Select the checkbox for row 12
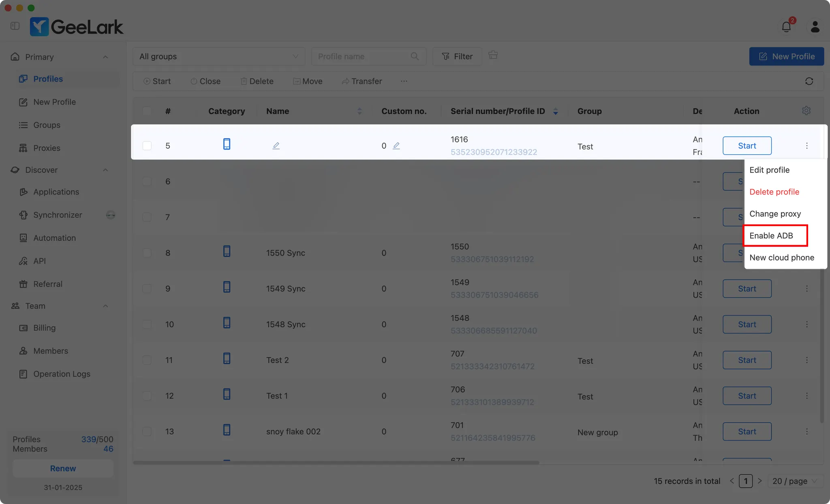Image resolution: width=830 pixels, height=504 pixels. (147, 396)
